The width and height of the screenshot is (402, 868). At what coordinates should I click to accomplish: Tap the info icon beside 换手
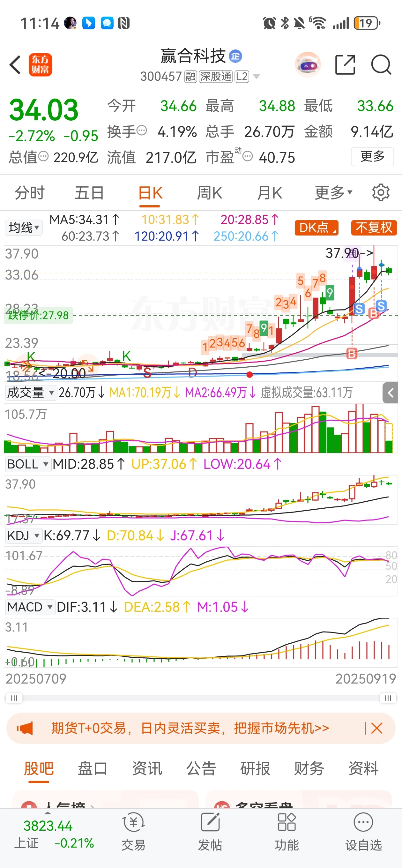[142, 130]
